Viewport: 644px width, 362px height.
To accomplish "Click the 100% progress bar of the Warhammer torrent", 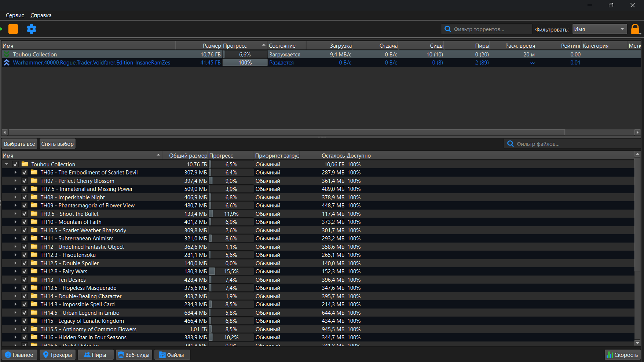I will 245,63.
